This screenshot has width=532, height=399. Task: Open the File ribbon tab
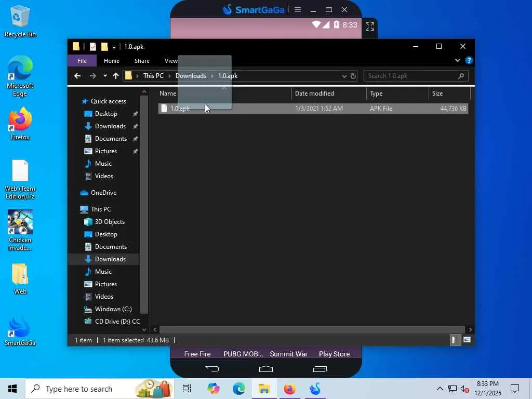tap(82, 61)
